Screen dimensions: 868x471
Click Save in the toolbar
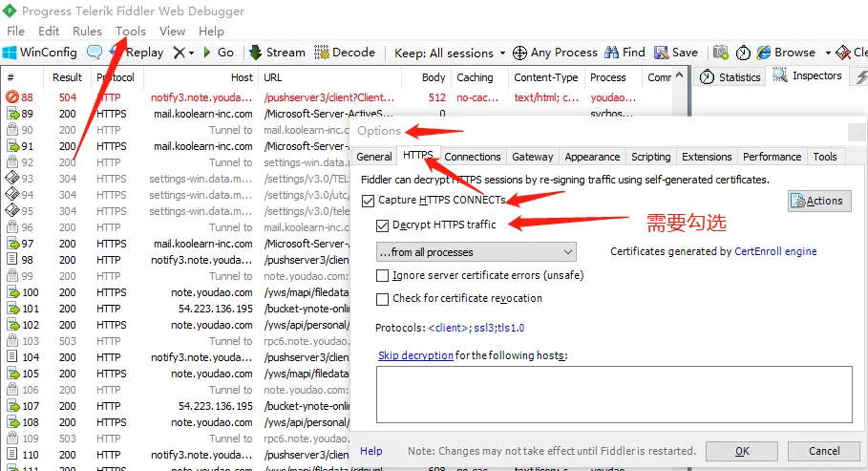[x=676, y=53]
